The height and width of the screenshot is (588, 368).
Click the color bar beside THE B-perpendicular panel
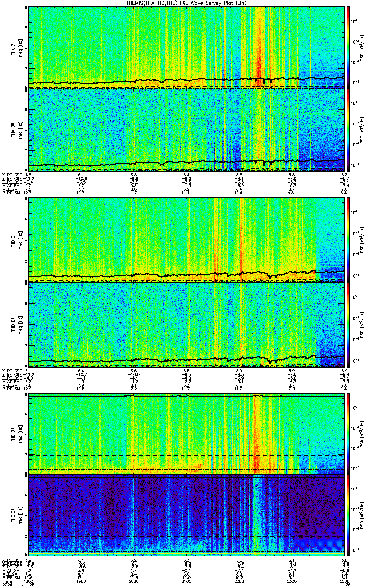pyautogui.click(x=348, y=434)
